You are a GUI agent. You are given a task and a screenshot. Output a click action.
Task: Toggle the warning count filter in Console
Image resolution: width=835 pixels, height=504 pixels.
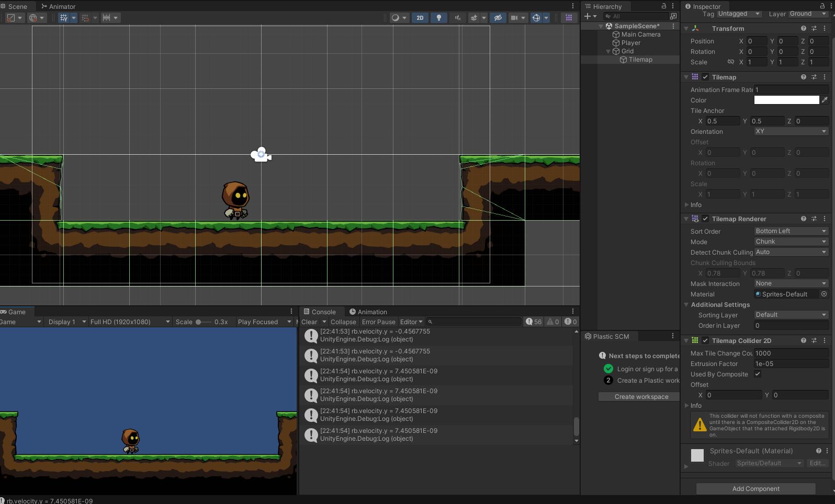click(553, 322)
